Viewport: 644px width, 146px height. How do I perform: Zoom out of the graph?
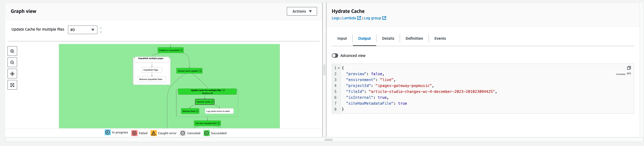pyautogui.click(x=12, y=62)
